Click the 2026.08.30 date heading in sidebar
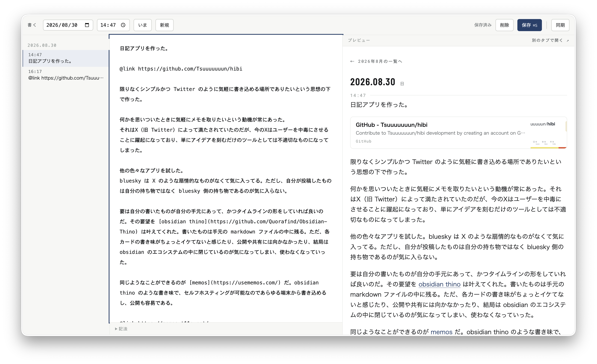 (42, 45)
